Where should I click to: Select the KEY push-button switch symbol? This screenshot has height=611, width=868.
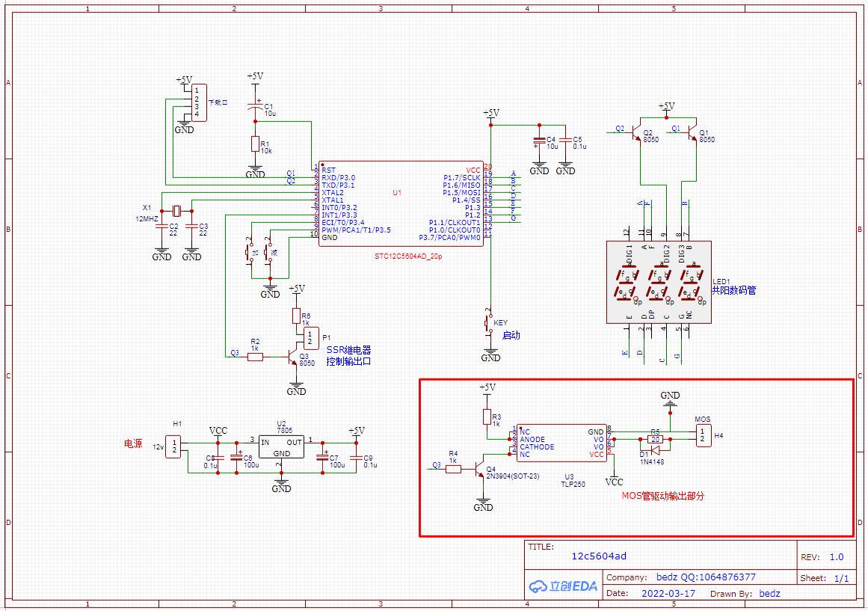[x=489, y=322]
